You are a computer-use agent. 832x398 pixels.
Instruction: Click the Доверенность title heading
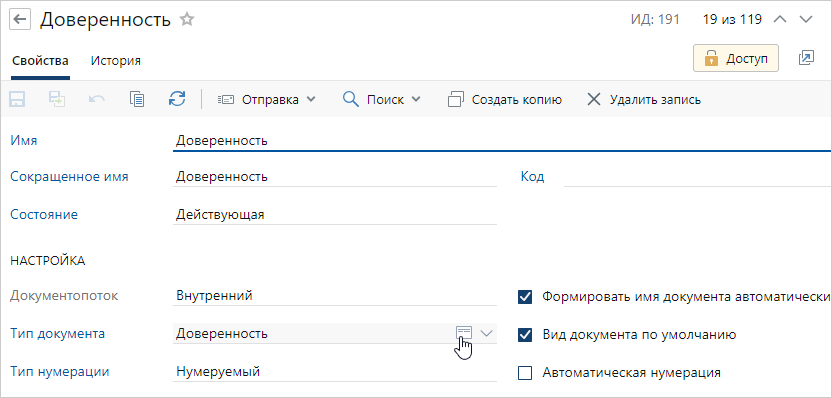click(x=105, y=20)
